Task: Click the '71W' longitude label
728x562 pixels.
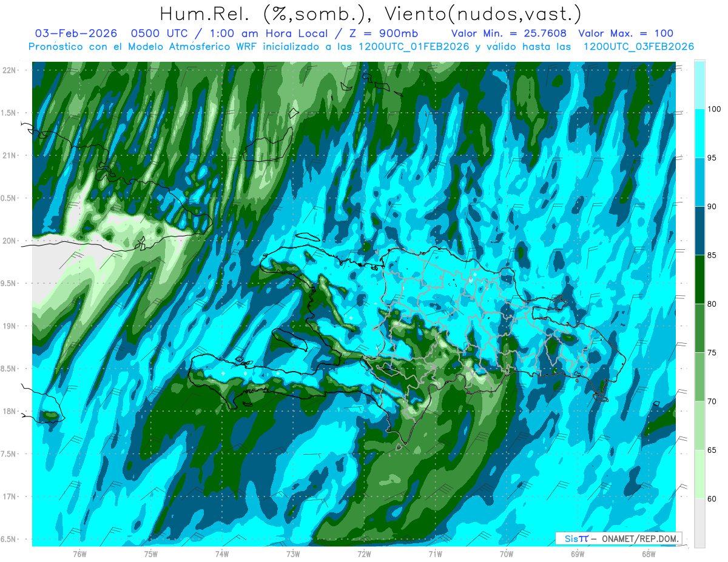Action: tap(435, 554)
